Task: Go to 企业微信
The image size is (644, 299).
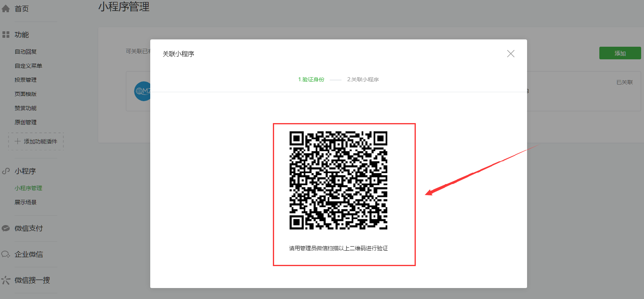Action: 28,254
